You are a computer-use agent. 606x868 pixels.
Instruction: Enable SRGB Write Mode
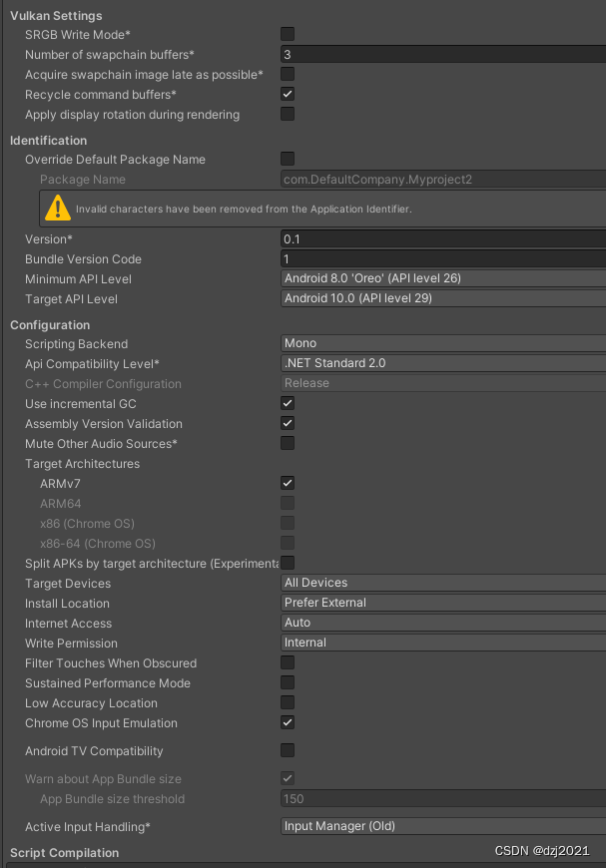(288, 32)
